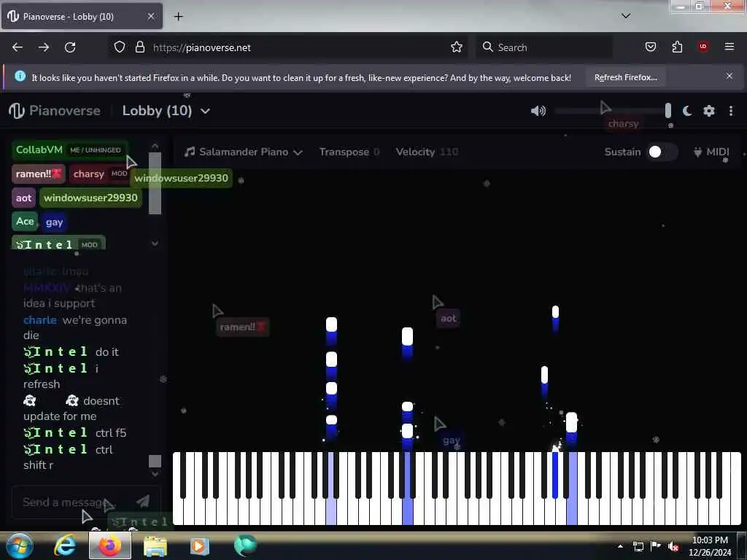Click the user list scrollbar thumb

pyautogui.click(x=155, y=183)
